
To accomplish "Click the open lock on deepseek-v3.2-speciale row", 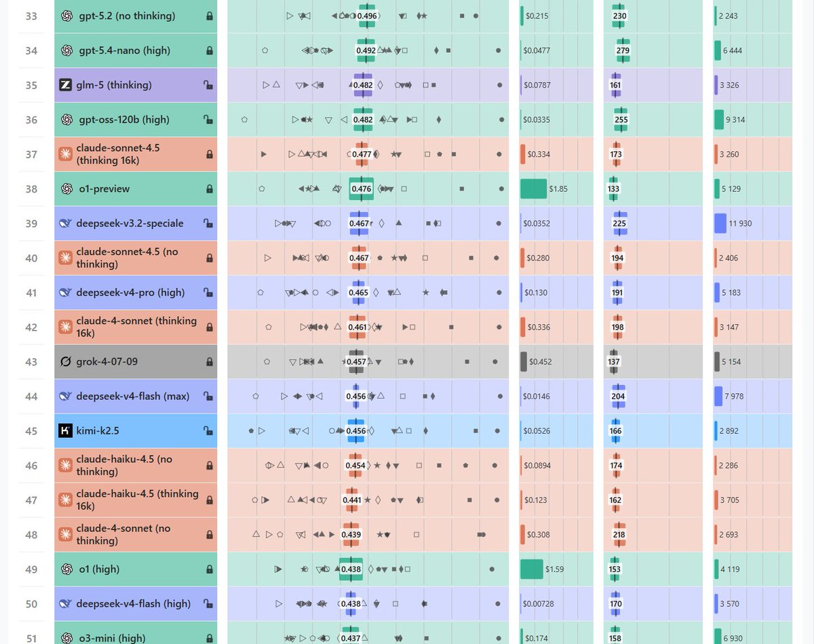I will [x=208, y=223].
